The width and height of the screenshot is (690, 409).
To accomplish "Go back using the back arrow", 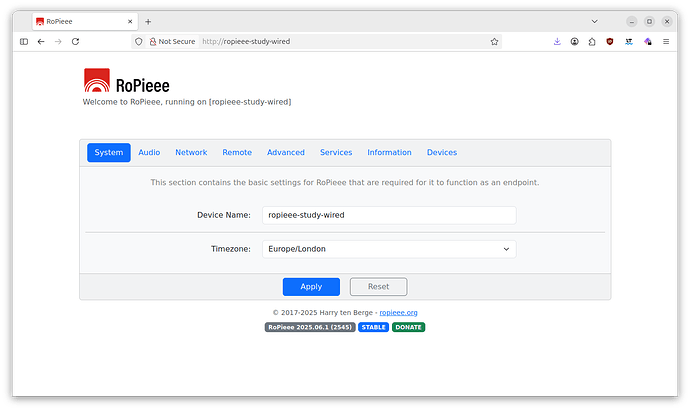I will point(41,41).
